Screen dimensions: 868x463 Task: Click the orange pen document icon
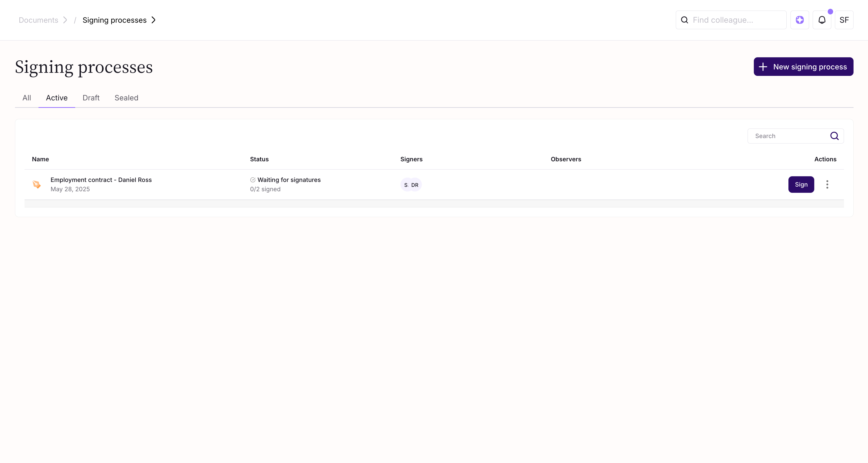pos(36,185)
